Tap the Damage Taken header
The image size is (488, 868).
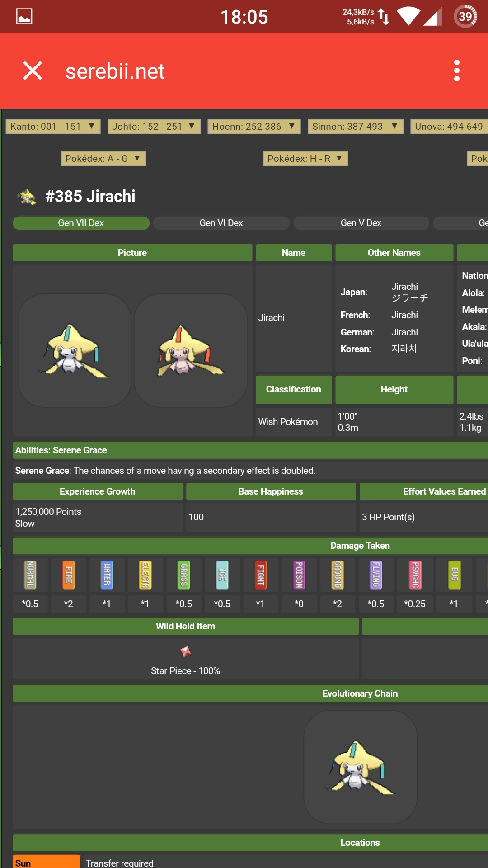pyautogui.click(x=360, y=546)
